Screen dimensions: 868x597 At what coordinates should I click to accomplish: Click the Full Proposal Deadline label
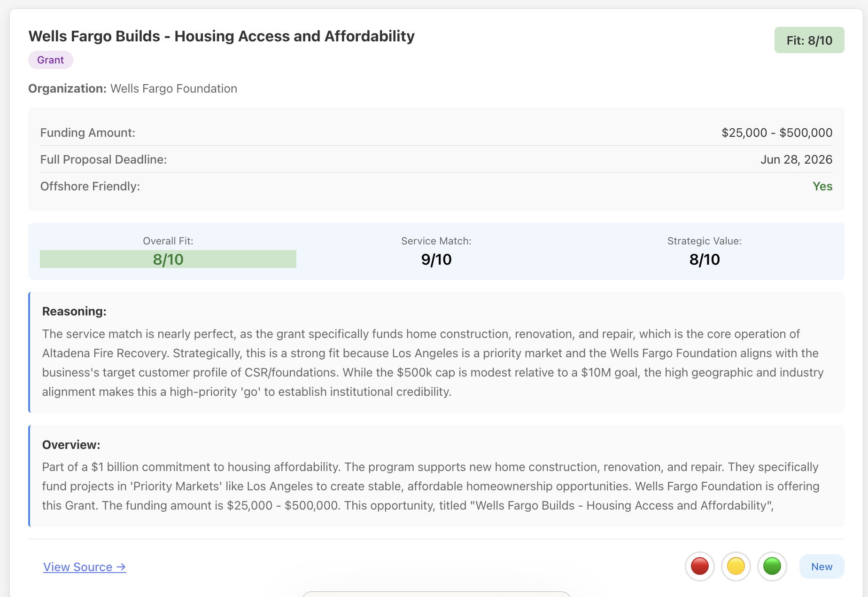click(103, 160)
